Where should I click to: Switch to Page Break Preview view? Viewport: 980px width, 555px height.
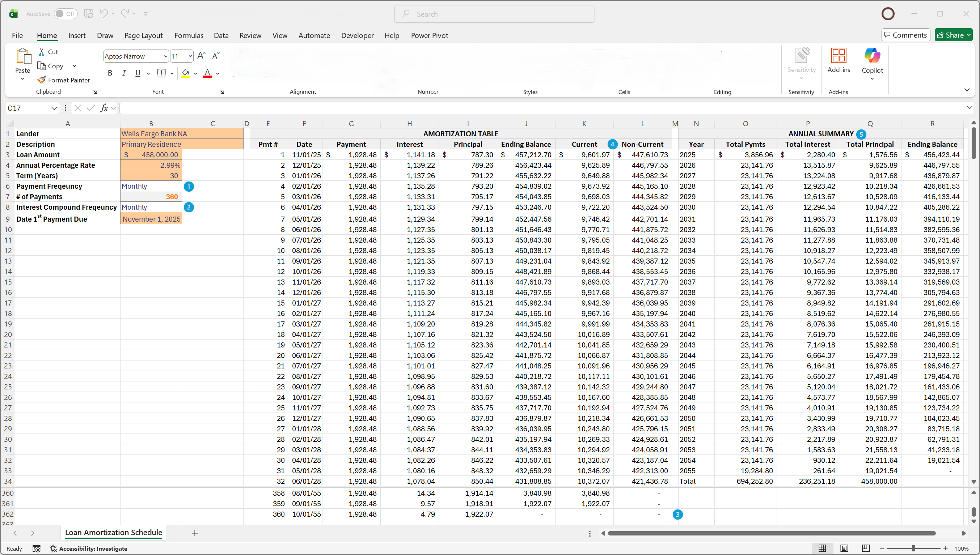point(866,548)
